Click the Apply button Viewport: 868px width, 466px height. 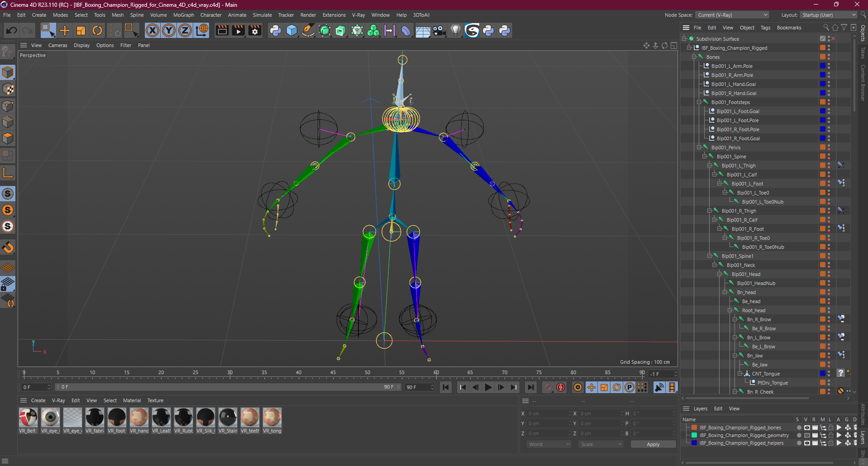653,444
